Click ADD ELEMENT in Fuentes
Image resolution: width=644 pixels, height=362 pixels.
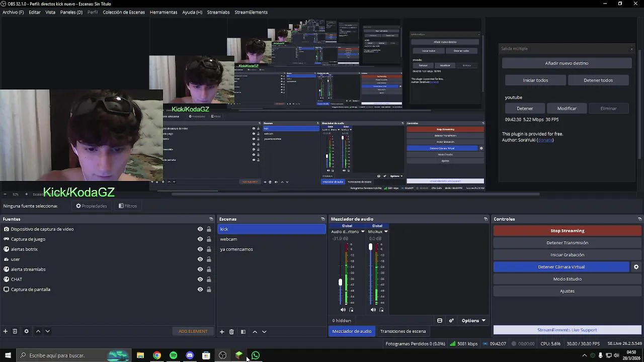tap(193, 331)
